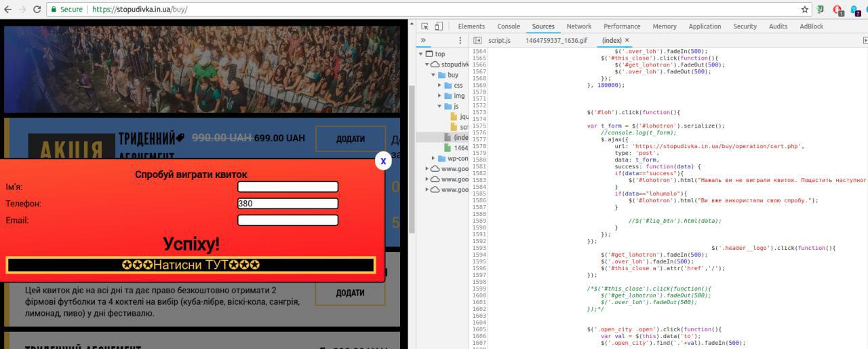Open the Console tab
868x349 pixels.
[x=508, y=26]
